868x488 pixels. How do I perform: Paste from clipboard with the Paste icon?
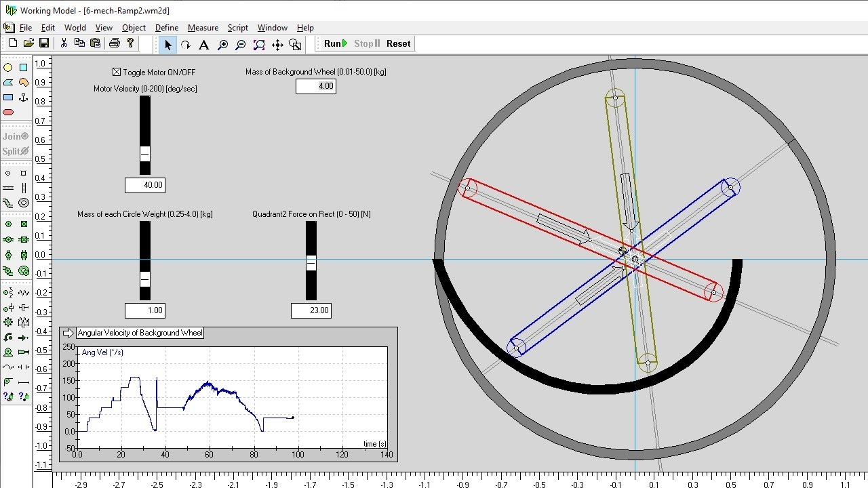click(x=95, y=43)
